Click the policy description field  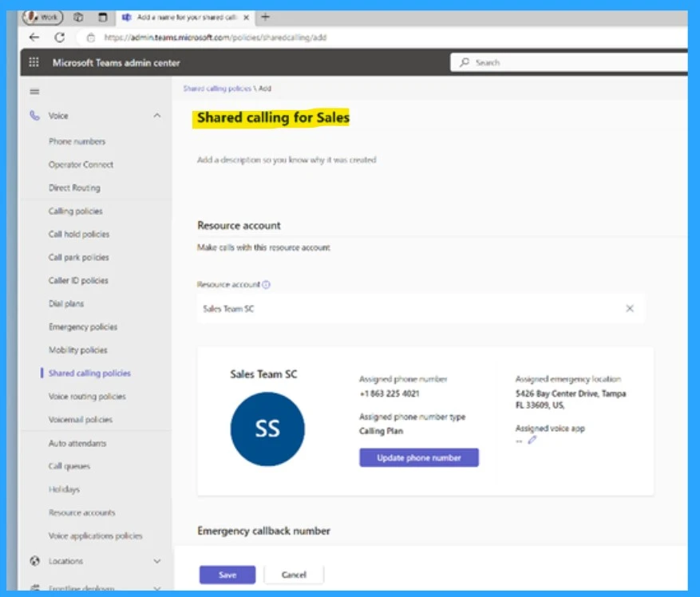pyautogui.click(x=287, y=160)
